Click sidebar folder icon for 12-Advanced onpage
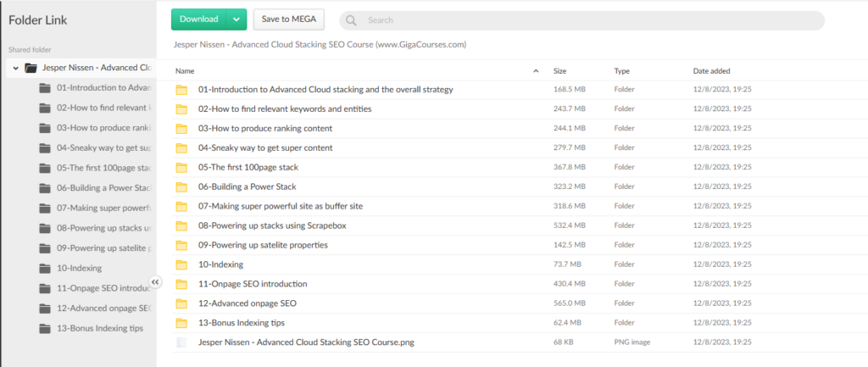The width and height of the screenshot is (868, 367). click(45, 309)
